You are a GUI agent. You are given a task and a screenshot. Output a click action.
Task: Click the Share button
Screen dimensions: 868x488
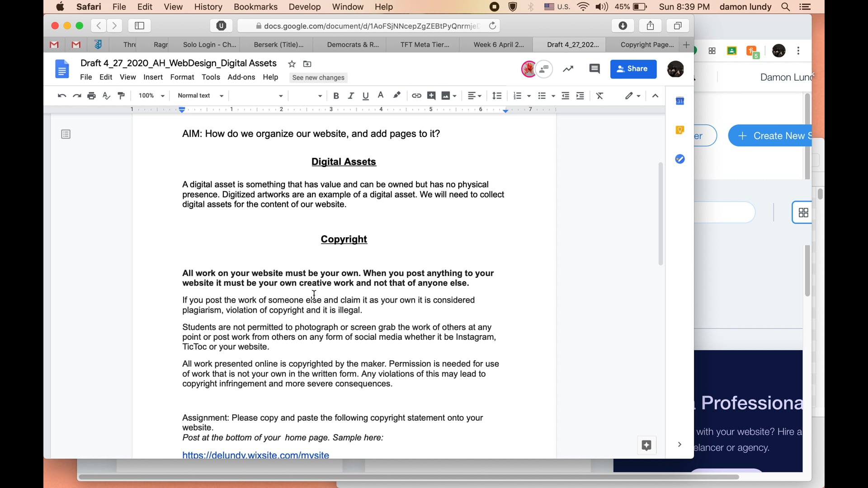pyautogui.click(x=633, y=69)
